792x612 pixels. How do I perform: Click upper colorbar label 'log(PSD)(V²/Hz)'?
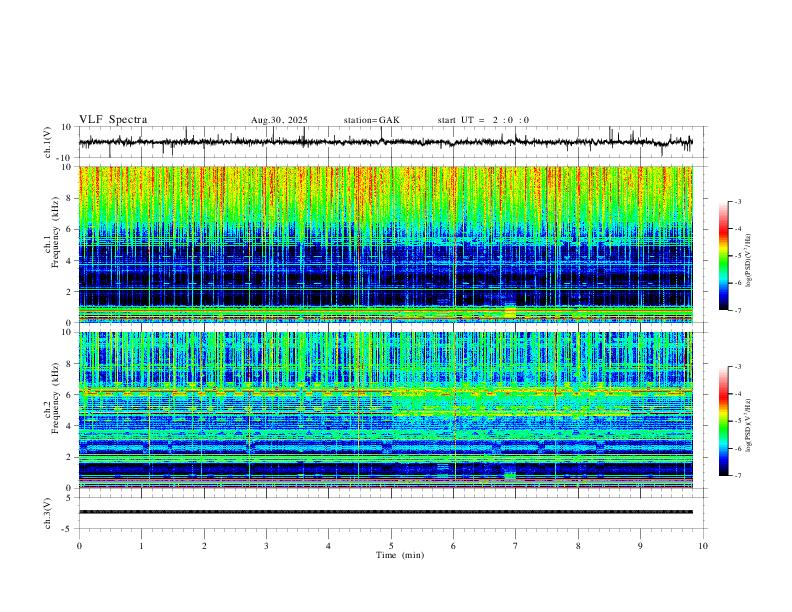[x=749, y=261]
